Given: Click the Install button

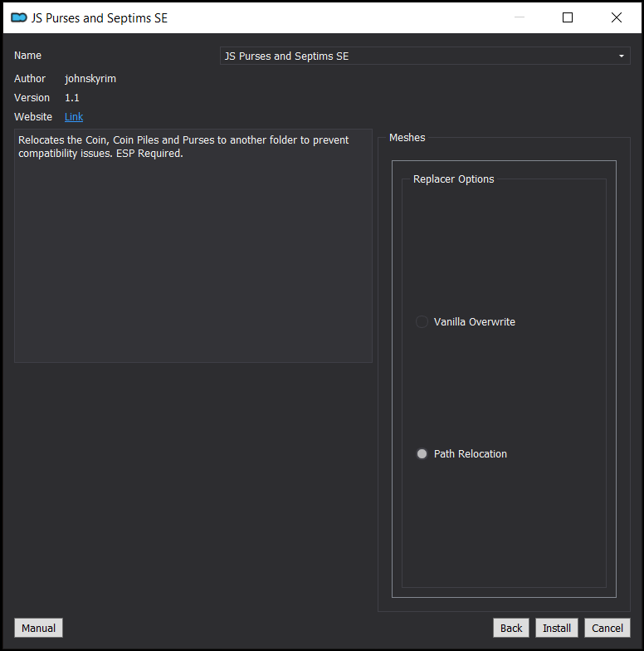Looking at the screenshot, I should [x=556, y=628].
